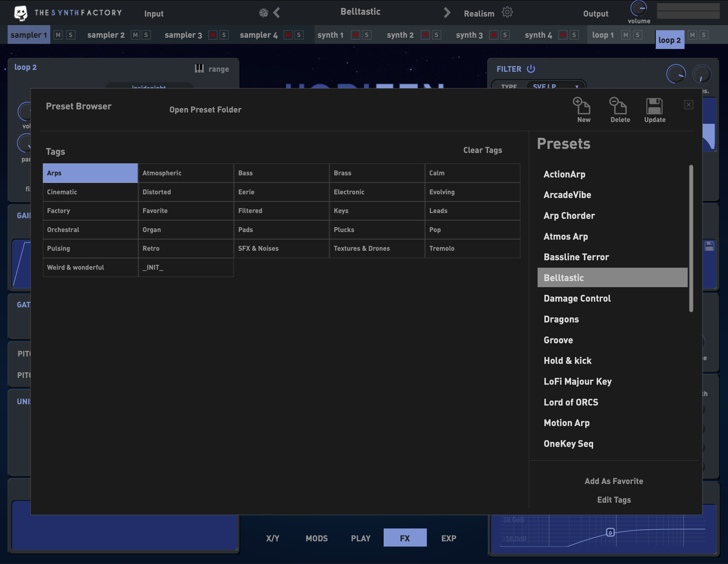Mute the synth 1 layer
The width and height of the screenshot is (728, 564).
coord(355,35)
